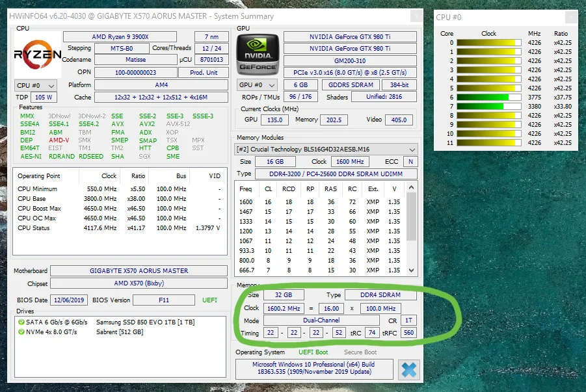The height and width of the screenshot is (392, 586).
Task: Click the tRFC 560 field
Action: (x=409, y=333)
